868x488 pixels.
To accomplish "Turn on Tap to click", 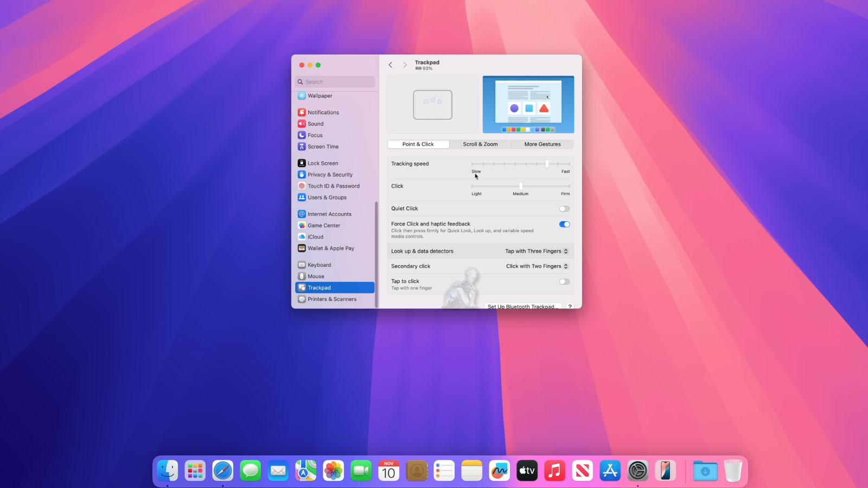I will point(564,282).
